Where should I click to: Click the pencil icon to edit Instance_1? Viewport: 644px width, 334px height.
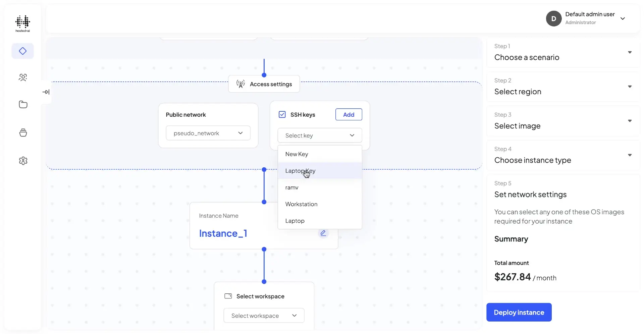323,233
